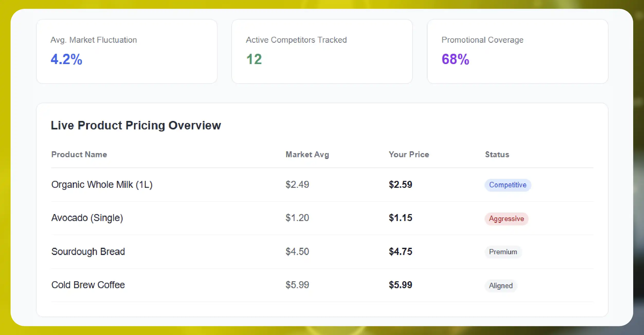
Task: Click the Avg. Market Fluctuation 4.2% value
Action: 66,59
